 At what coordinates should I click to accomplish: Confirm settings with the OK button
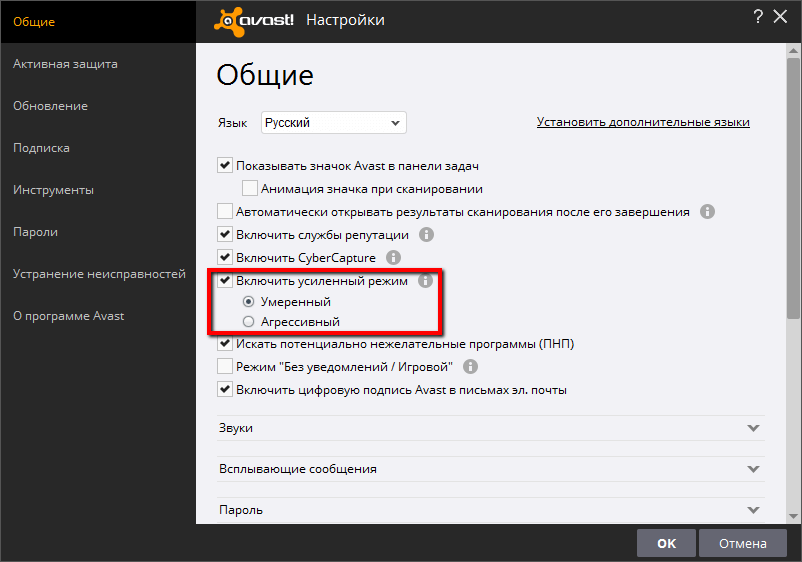pyautogui.click(x=666, y=543)
